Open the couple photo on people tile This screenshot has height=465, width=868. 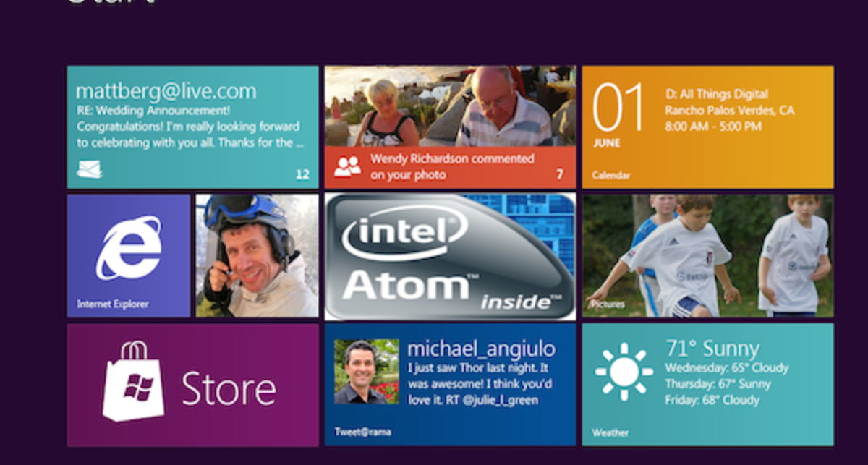click(x=450, y=106)
